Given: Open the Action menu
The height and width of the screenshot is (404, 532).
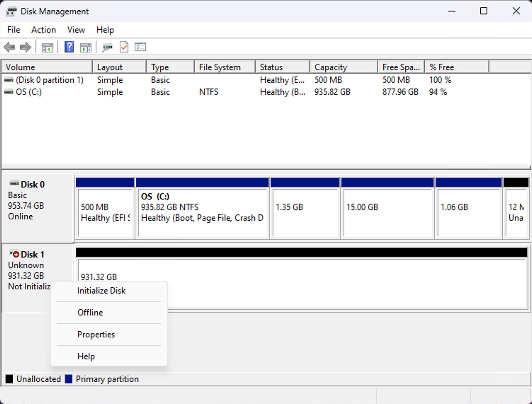Looking at the screenshot, I should click(x=44, y=30).
